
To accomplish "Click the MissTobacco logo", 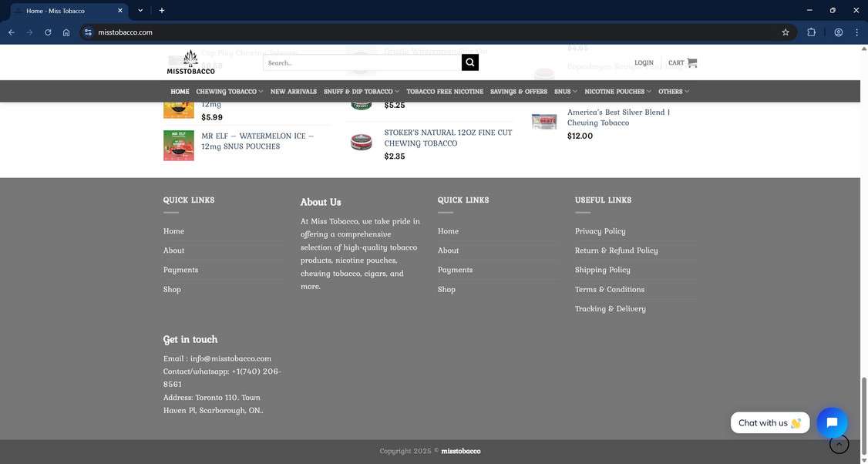I will [x=191, y=62].
